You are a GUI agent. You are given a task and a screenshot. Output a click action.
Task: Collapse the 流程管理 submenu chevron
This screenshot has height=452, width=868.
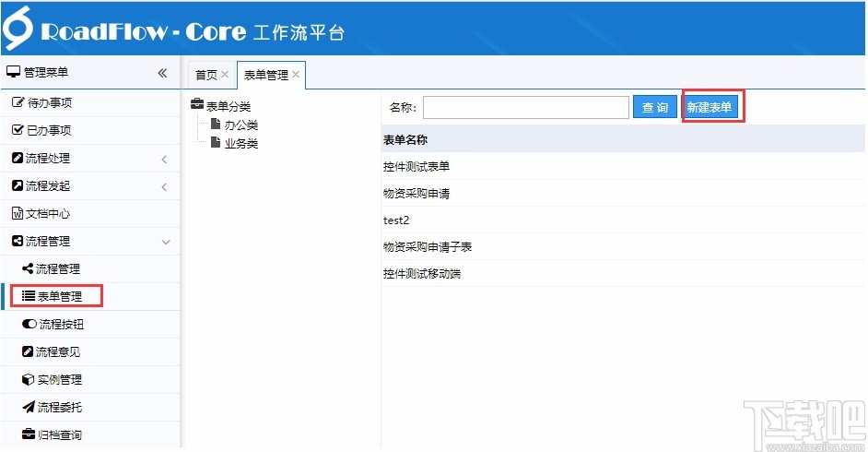[166, 242]
